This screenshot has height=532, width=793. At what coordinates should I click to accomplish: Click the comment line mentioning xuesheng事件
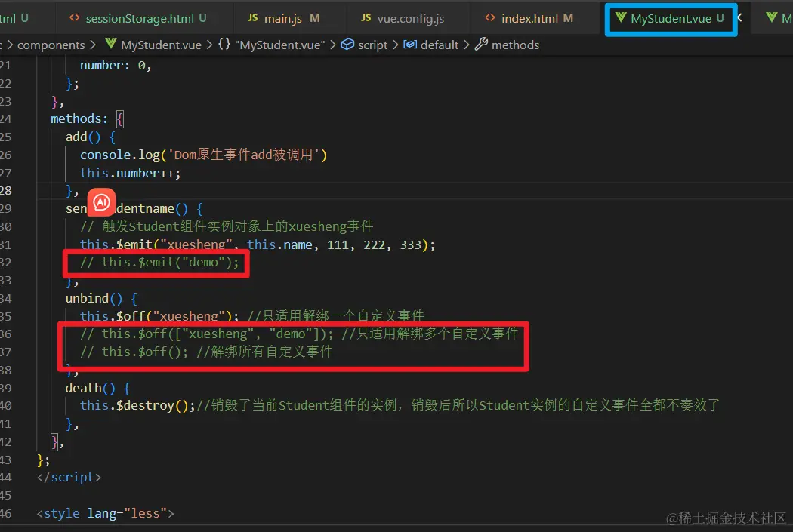point(227,227)
